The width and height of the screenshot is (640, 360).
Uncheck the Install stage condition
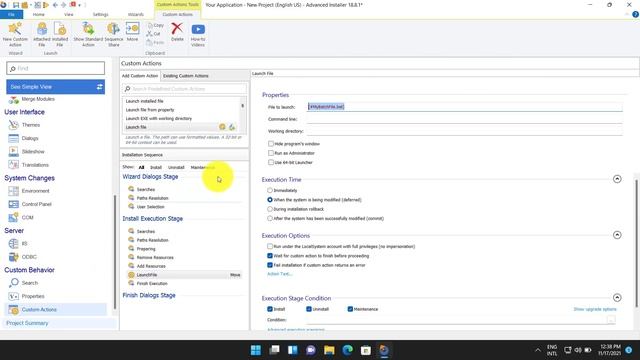tap(270, 309)
